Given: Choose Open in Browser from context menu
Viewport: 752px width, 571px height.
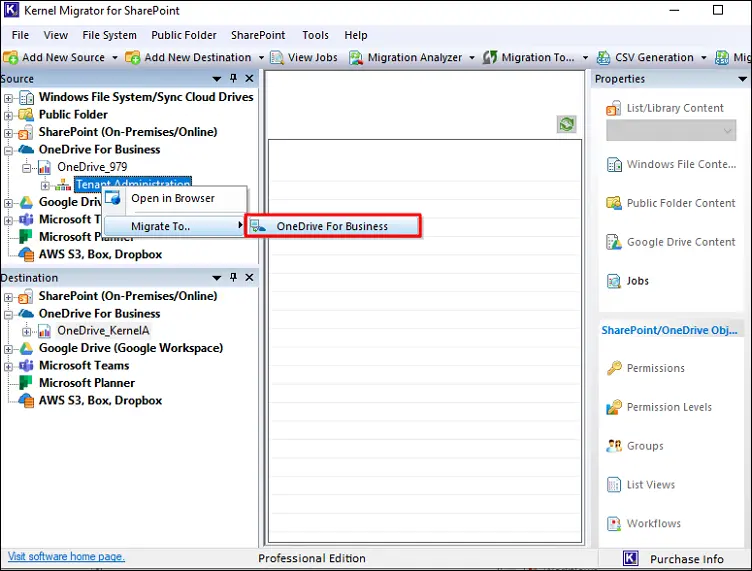Looking at the screenshot, I should tap(175, 198).
